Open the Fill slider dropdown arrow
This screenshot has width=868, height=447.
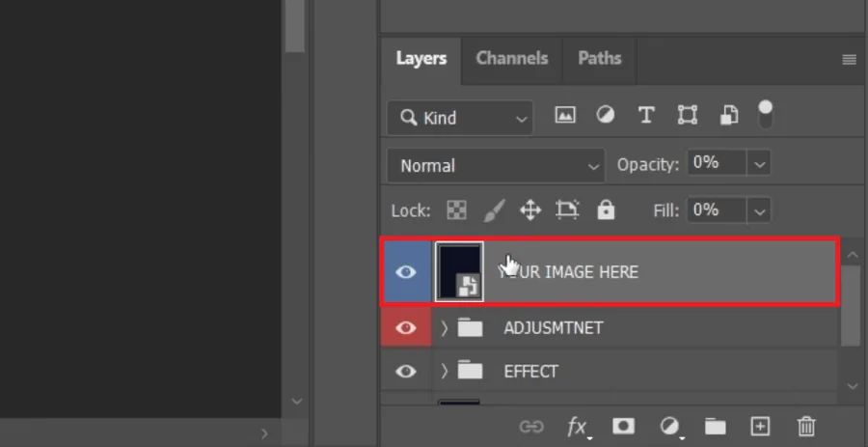(x=759, y=211)
